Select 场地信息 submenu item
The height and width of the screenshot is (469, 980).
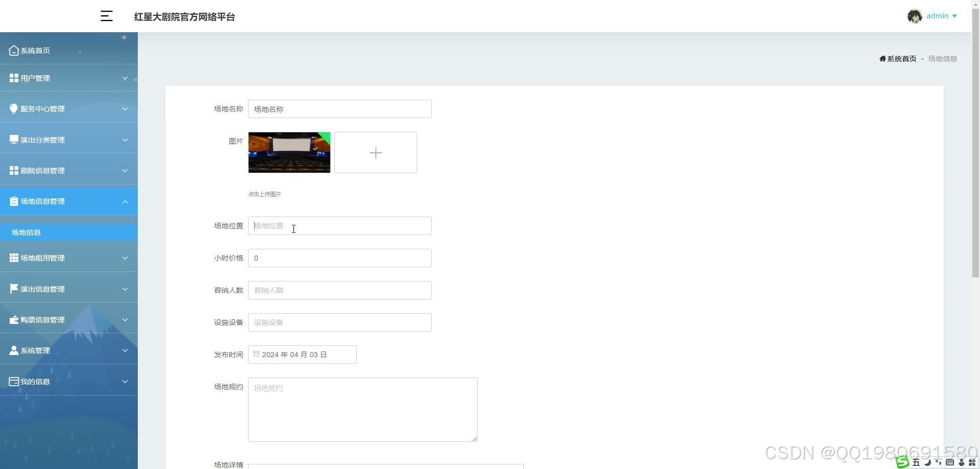[x=69, y=232]
